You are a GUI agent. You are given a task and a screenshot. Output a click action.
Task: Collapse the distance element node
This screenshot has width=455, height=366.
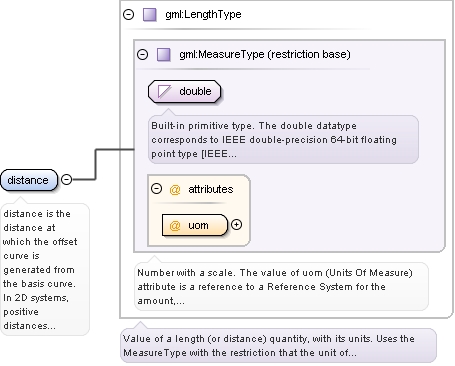click(67, 179)
